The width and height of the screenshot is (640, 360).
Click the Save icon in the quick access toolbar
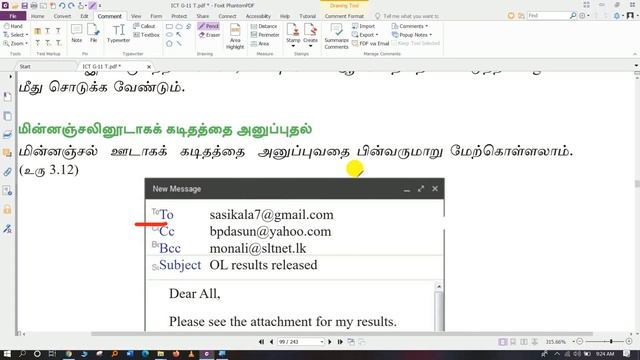(24, 5)
